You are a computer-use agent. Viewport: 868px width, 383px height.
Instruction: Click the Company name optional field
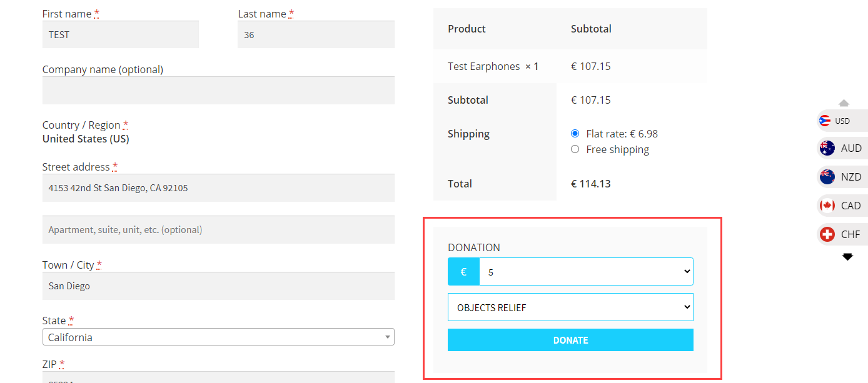point(218,91)
